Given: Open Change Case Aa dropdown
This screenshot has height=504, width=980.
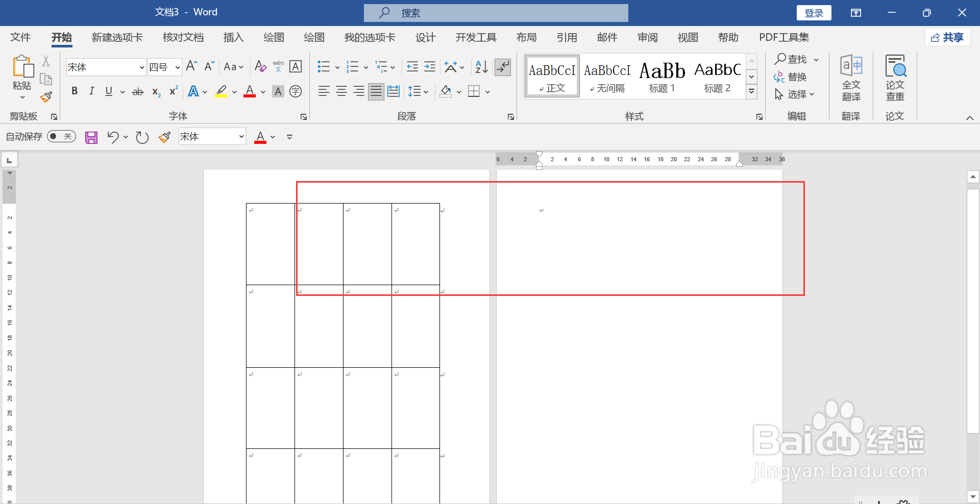Looking at the screenshot, I should pos(234,67).
